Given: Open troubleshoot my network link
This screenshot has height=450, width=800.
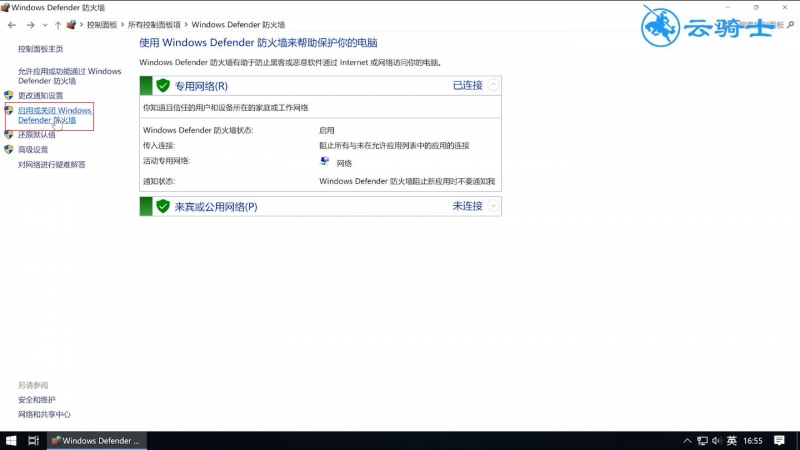Looking at the screenshot, I should tap(52, 164).
